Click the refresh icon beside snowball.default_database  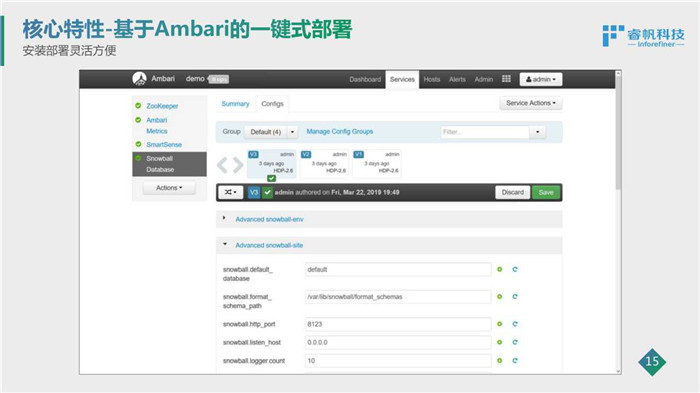click(515, 269)
